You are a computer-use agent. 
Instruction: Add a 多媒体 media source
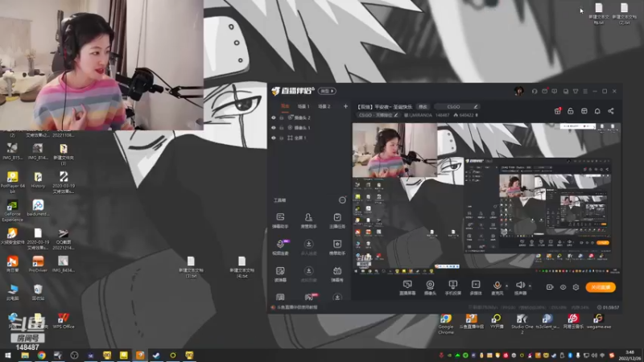pos(476,288)
